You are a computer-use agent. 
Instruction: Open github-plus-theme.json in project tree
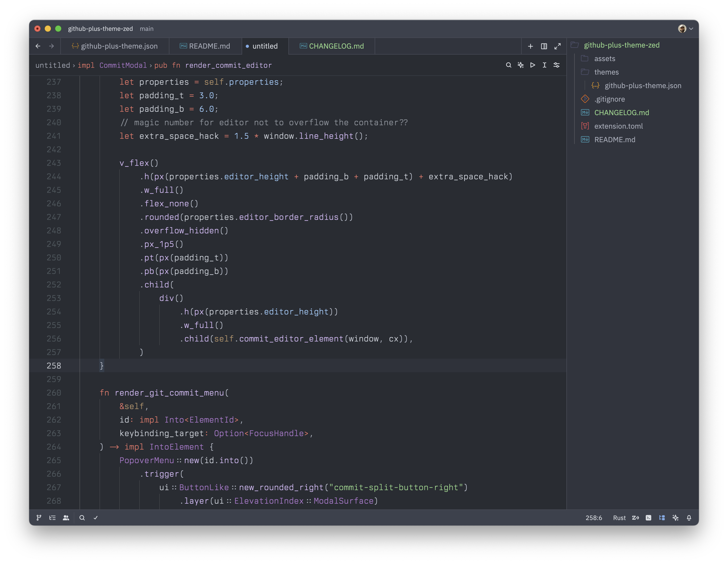pyautogui.click(x=643, y=86)
